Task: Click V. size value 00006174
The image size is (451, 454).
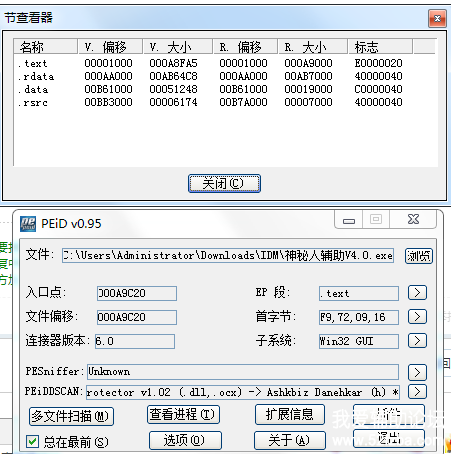Action: (174, 102)
